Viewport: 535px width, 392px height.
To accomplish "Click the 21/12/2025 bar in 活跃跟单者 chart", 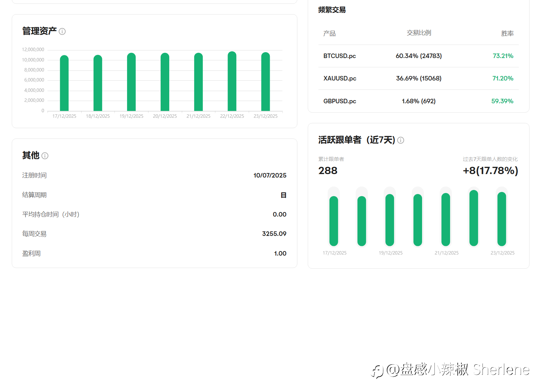I will coord(446,219).
